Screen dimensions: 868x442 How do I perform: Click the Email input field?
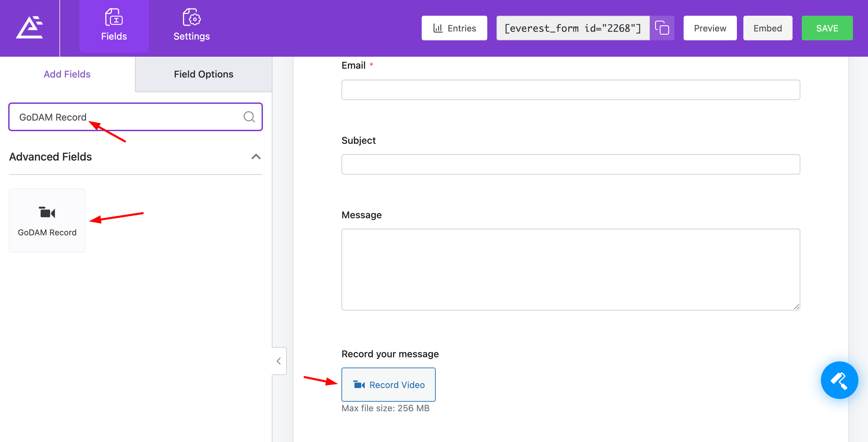click(x=570, y=90)
